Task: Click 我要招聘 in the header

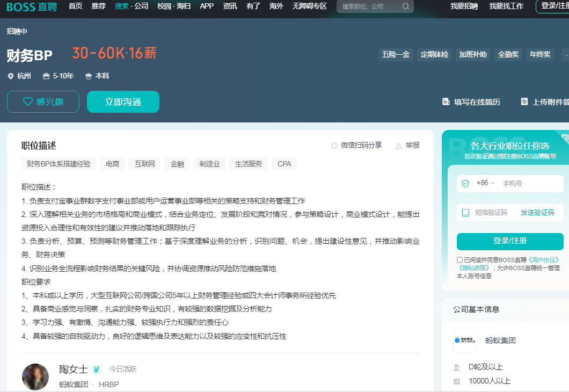Action: pyautogui.click(x=464, y=6)
